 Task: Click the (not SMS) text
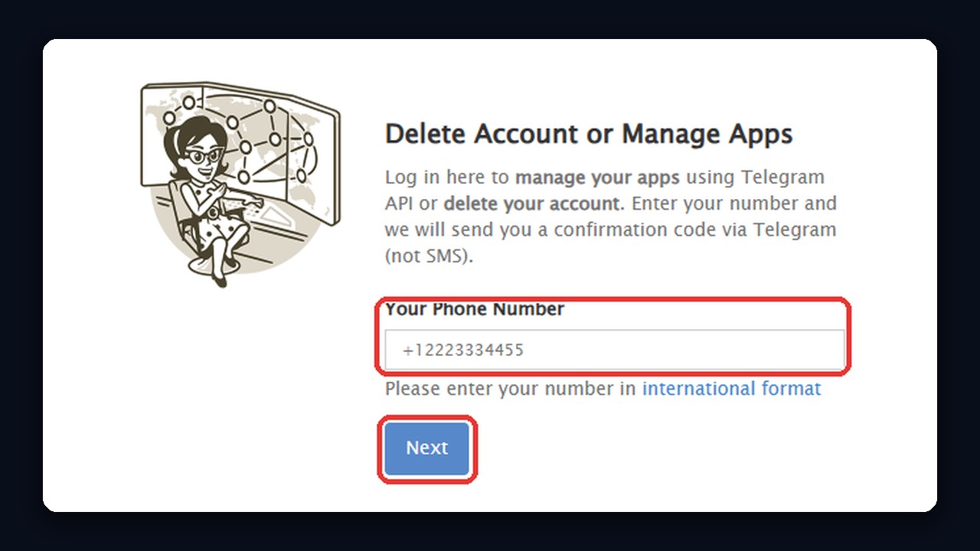pos(429,256)
